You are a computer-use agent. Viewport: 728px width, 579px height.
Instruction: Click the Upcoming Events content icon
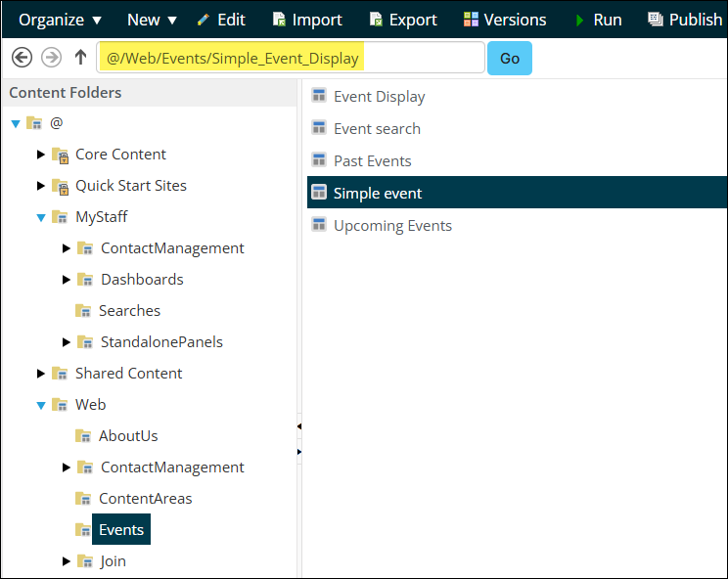point(318,225)
